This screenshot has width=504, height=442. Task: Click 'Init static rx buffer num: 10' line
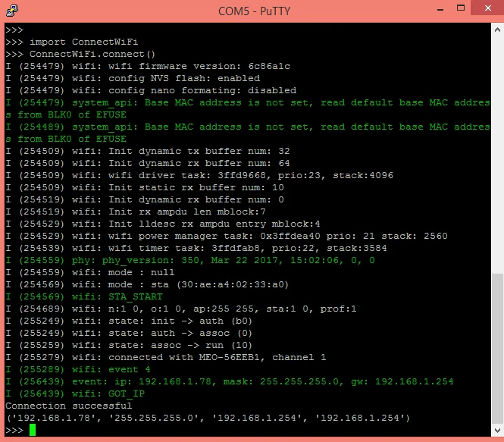pos(145,187)
